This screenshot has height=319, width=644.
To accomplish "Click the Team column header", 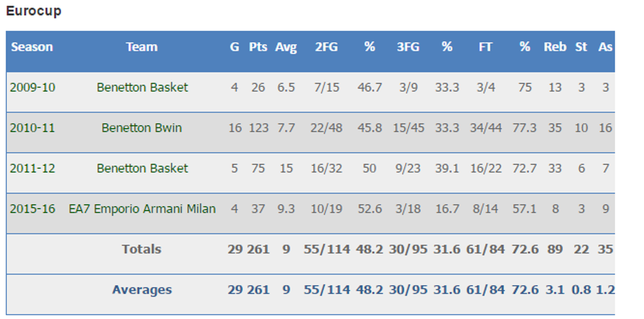I will tap(142, 47).
